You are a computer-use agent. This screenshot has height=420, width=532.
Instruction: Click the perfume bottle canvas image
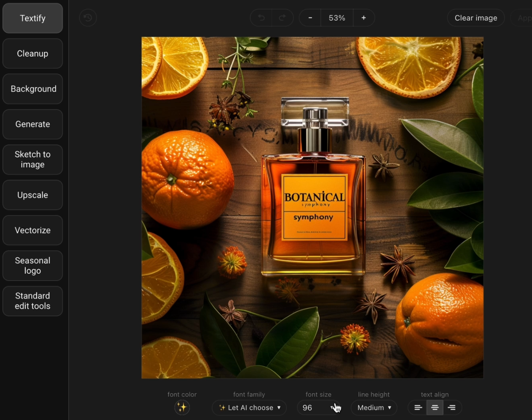click(x=313, y=207)
